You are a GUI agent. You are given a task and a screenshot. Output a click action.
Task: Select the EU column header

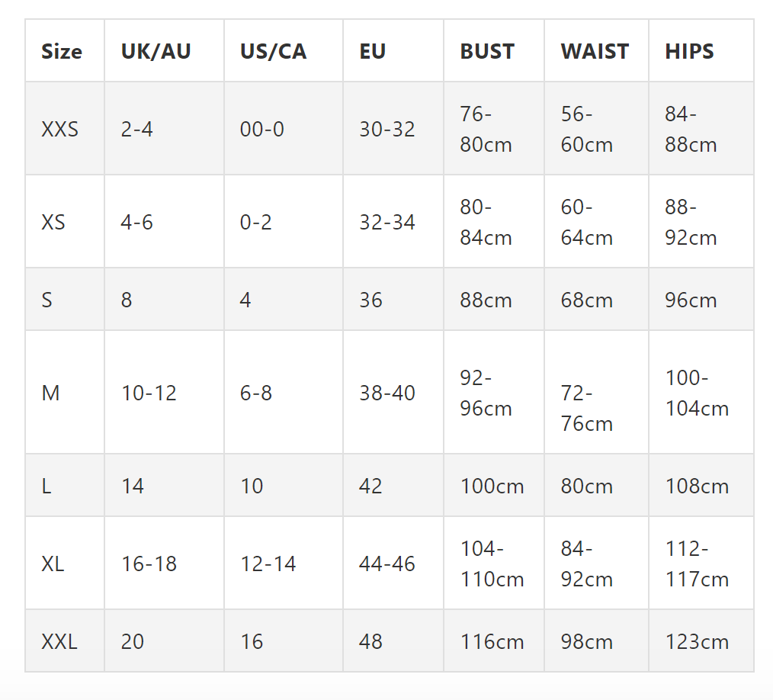373,52
